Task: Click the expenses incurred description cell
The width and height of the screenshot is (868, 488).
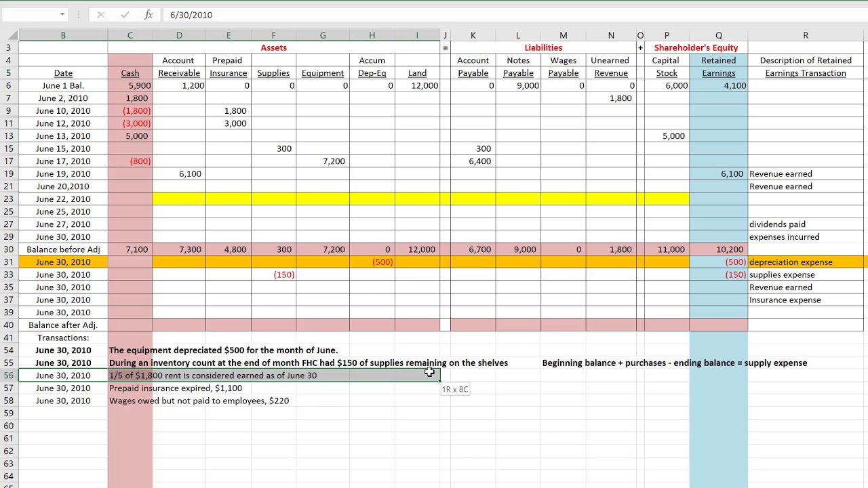Action: 806,237
